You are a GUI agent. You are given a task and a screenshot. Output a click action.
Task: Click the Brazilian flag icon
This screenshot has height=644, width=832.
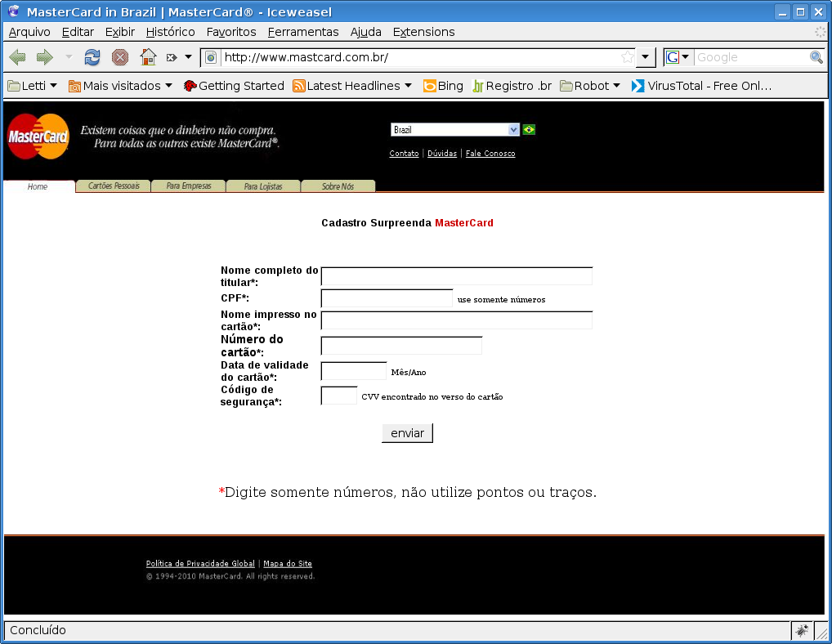tap(529, 129)
